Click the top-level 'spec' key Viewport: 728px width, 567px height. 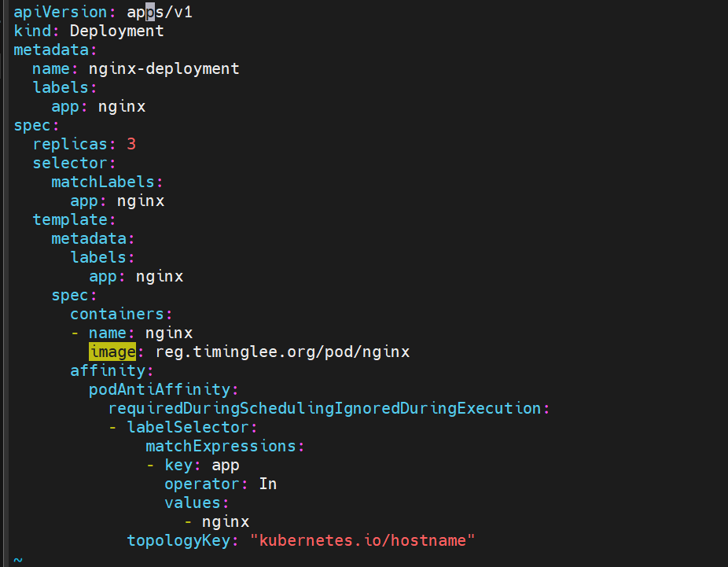(x=32, y=125)
